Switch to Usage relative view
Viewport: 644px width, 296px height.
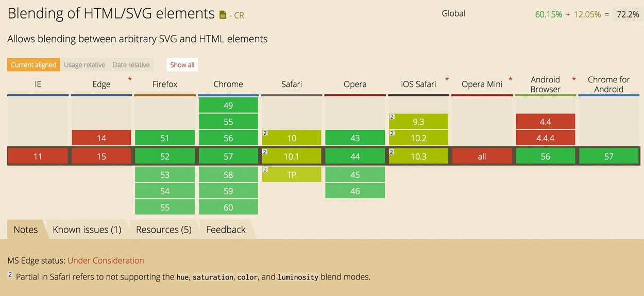(84, 65)
